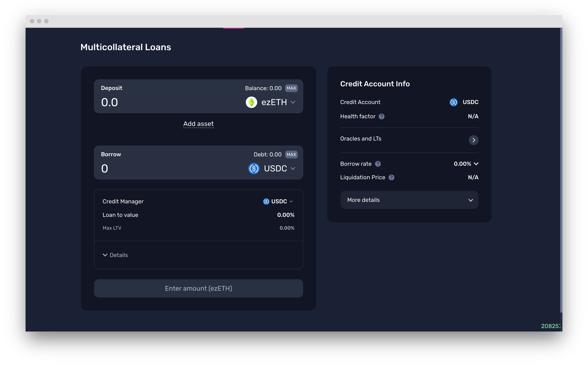Screen dimensions: 588x368
Task: Expand the More details section
Action: [409, 200]
